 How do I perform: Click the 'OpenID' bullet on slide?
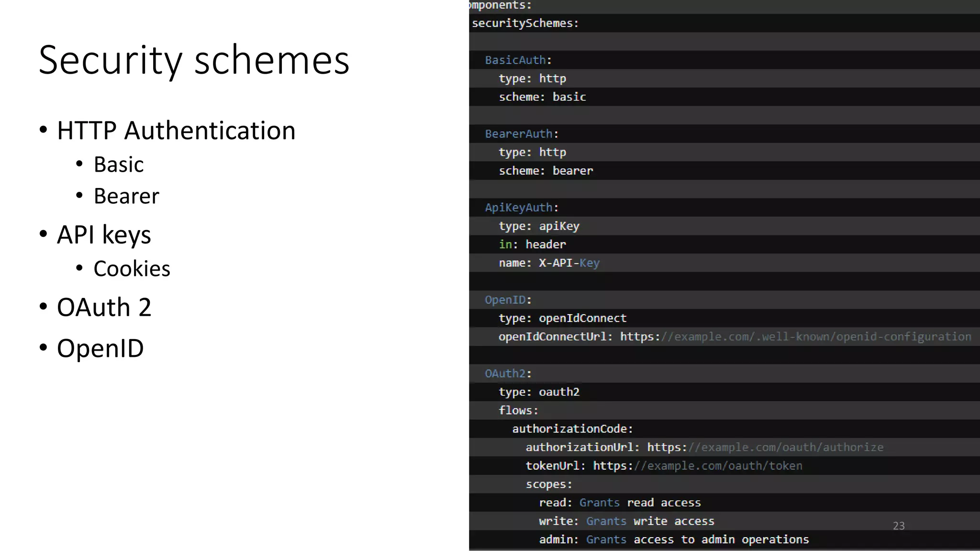pos(100,348)
